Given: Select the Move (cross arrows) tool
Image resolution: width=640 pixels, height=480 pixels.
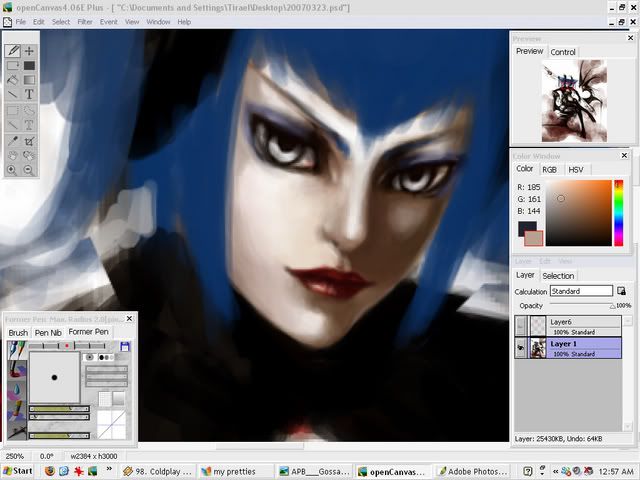Looking at the screenshot, I should click(x=29, y=51).
